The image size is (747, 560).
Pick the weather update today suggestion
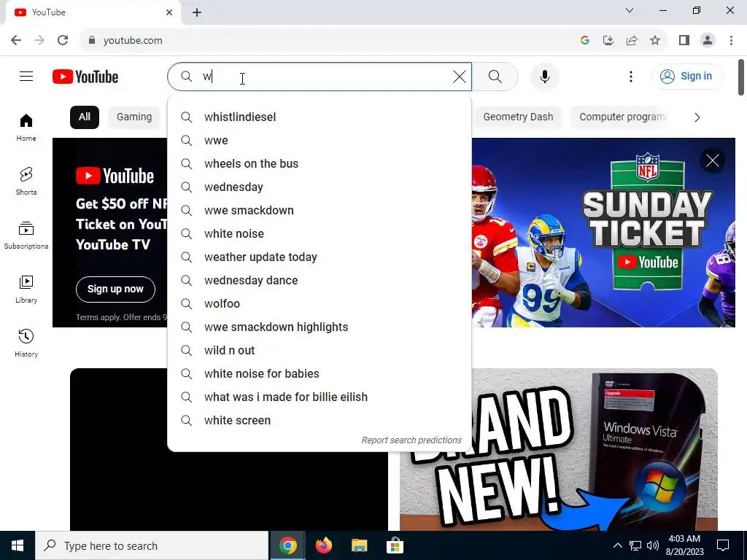[320, 257]
